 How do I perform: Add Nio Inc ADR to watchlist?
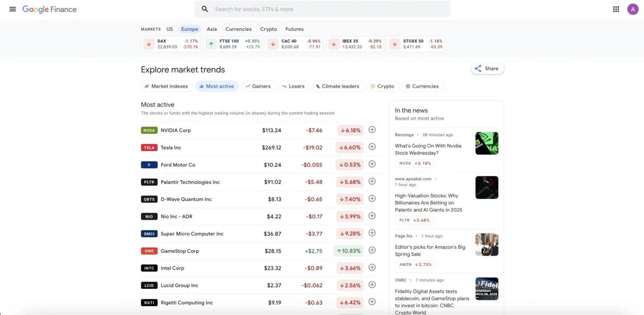click(x=372, y=216)
